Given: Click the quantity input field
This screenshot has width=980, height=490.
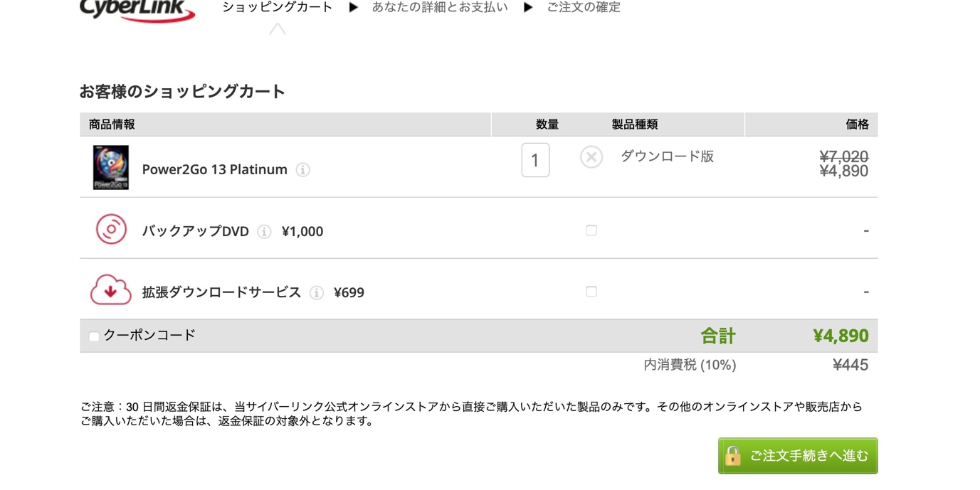Looking at the screenshot, I should click(535, 160).
